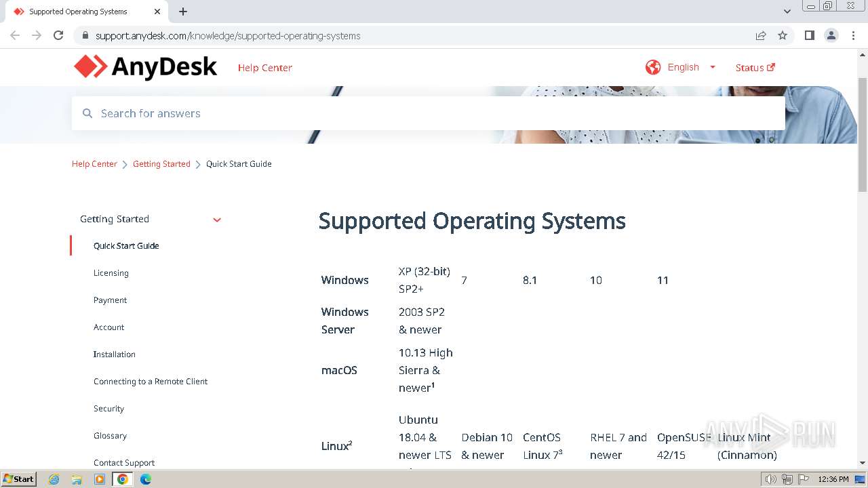Screen dimensions: 868x488
Task: Open the Help Center header link
Action: pos(265,68)
